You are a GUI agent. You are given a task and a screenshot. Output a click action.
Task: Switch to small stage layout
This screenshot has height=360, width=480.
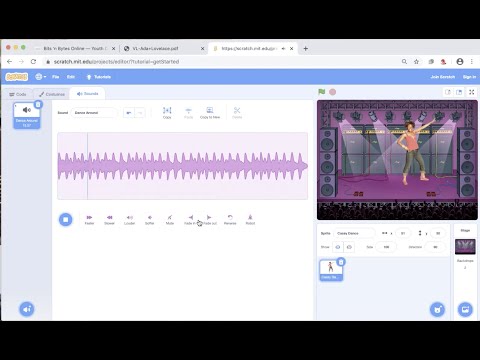coord(448,92)
